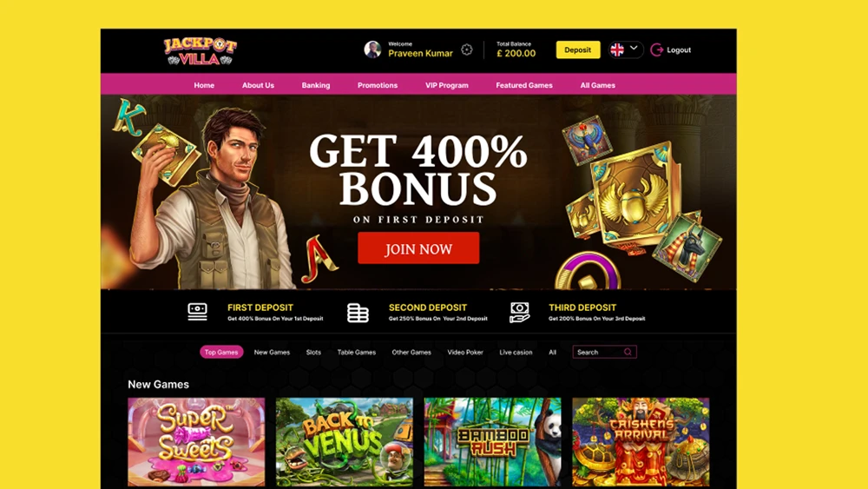Open account settings gear icon

point(467,50)
